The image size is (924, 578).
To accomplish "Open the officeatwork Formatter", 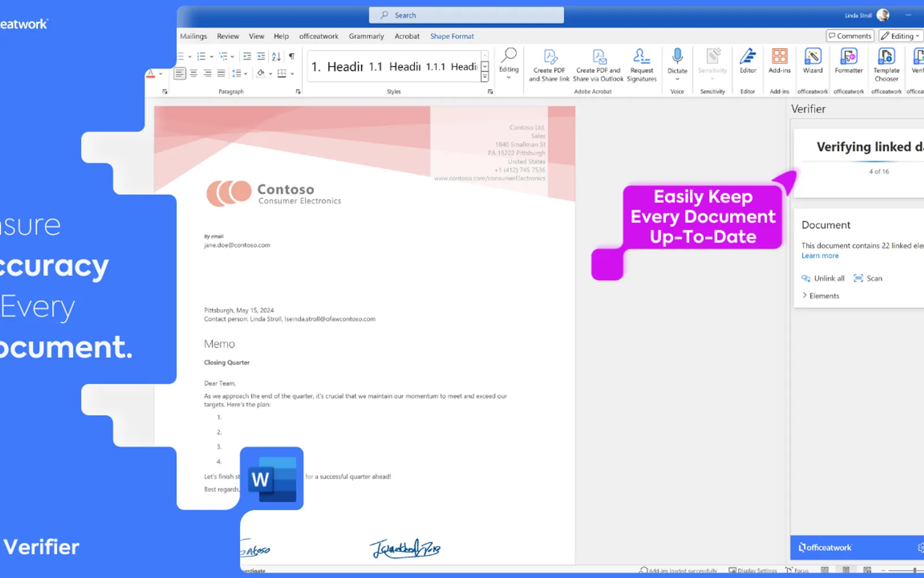I will (x=849, y=61).
